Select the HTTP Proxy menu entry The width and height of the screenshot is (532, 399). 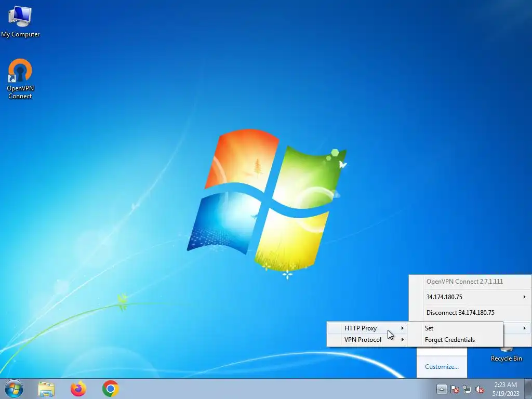367,328
